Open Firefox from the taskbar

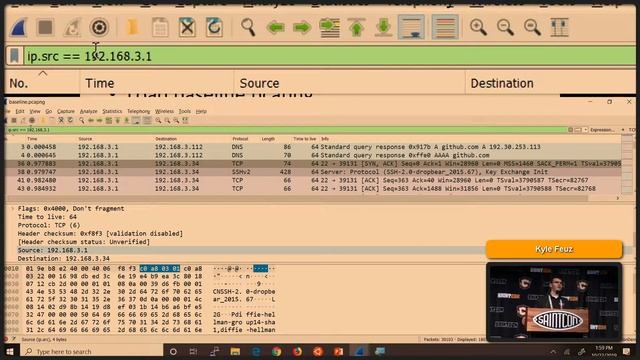pos(297,351)
